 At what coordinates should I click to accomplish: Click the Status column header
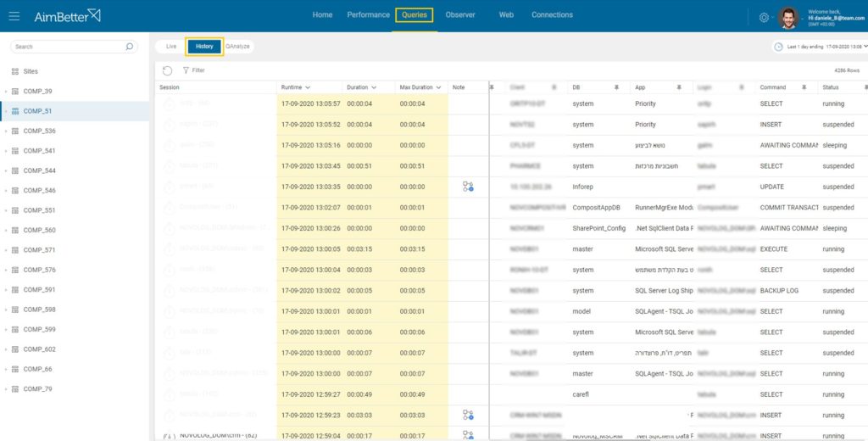(831, 87)
